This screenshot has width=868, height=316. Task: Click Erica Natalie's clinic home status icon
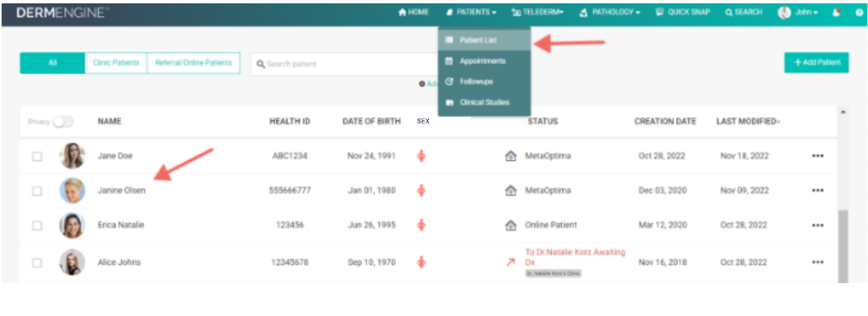tap(511, 225)
